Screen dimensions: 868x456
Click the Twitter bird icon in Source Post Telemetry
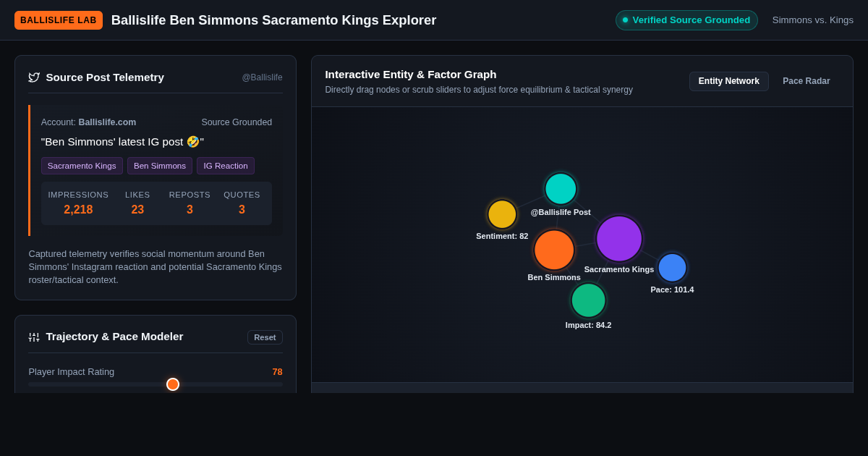coord(34,77)
